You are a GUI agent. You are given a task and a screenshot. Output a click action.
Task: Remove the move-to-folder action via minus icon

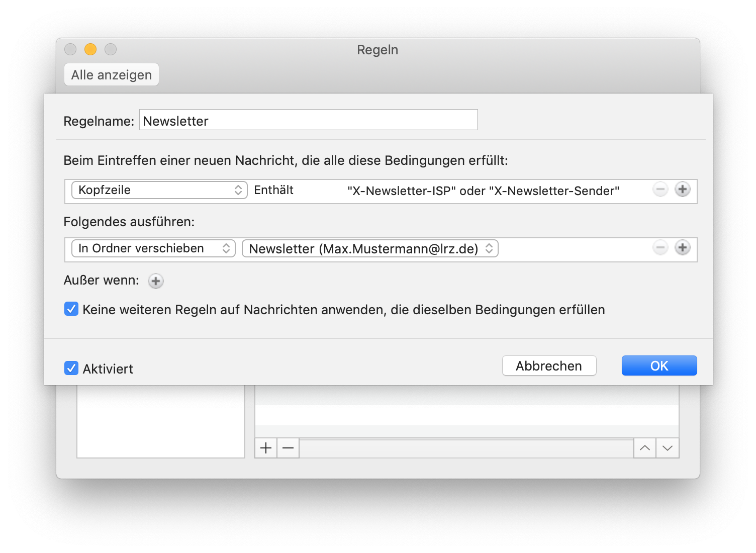(660, 247)
